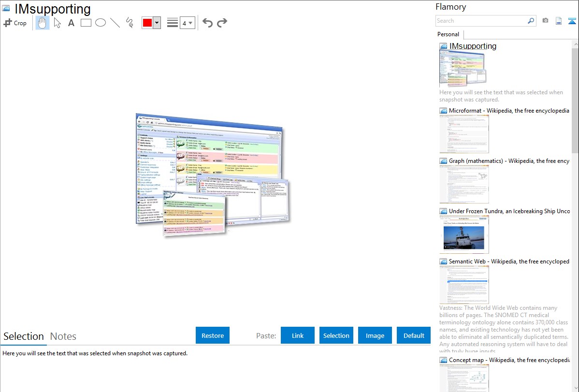Click the camera snapshot icon
This screenshot has height=392, width=579.
point(545,21)
